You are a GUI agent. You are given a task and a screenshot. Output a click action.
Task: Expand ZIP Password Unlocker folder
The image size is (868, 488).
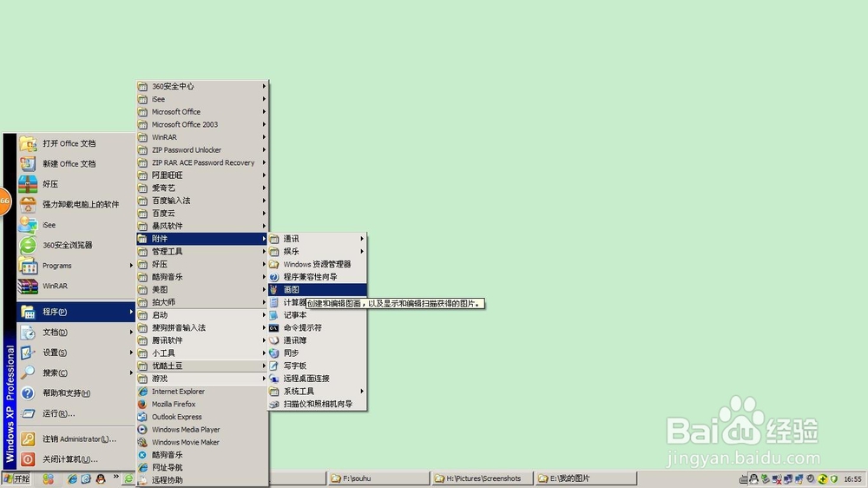tap(202, 150)
